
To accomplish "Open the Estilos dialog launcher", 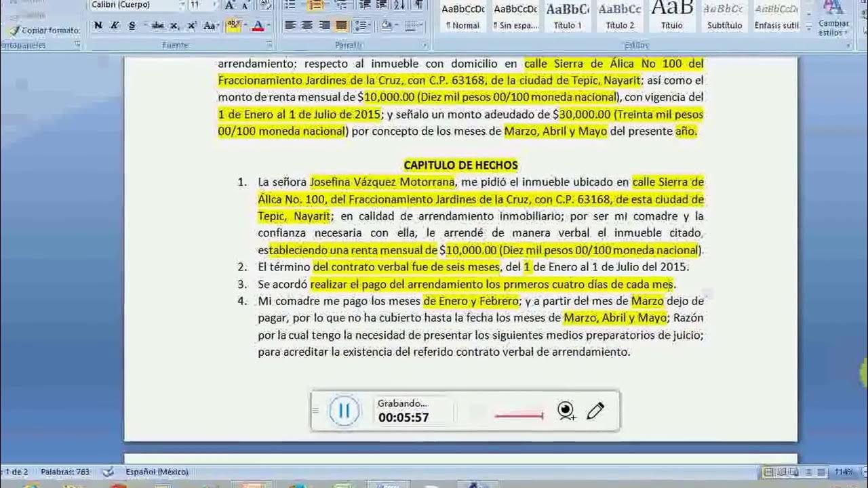I will click(x=849, y=45).
